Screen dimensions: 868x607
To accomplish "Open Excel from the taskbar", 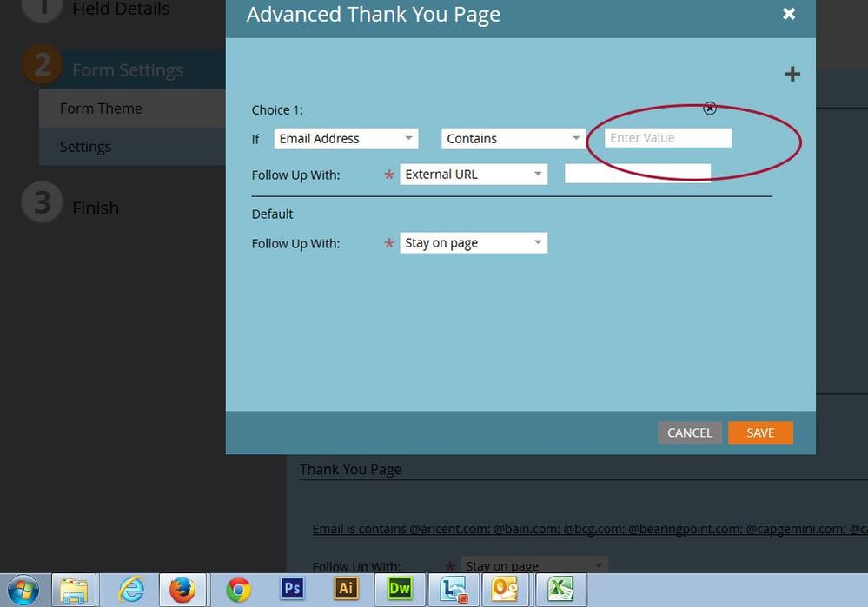I will tap(560, 590).
